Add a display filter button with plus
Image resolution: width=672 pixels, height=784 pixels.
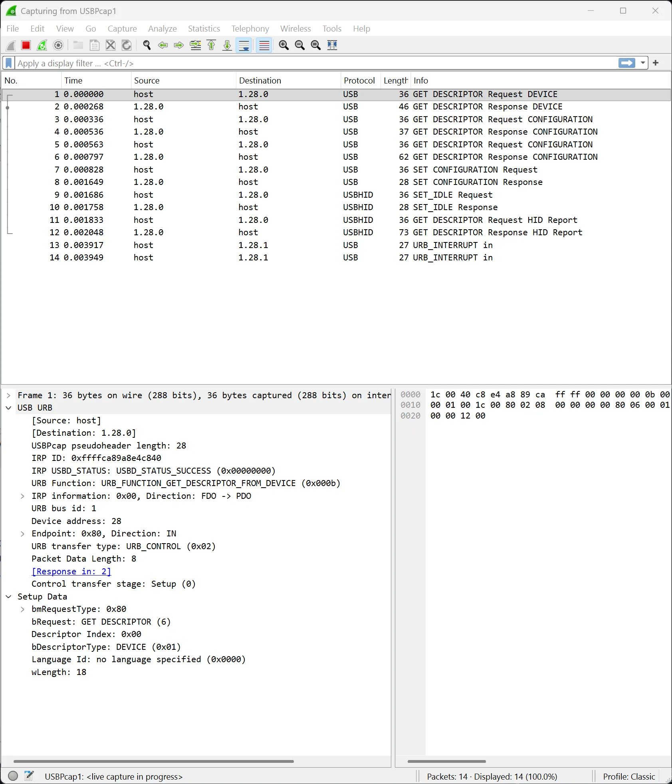click(656, 63)
